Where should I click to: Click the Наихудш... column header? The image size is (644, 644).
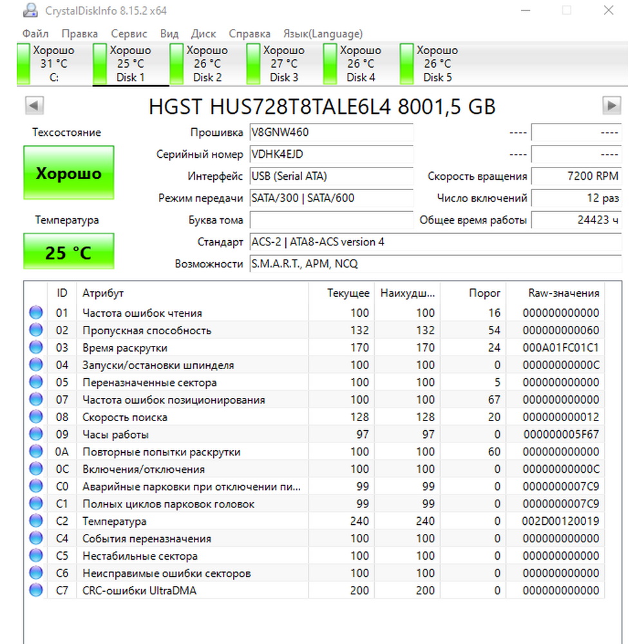pyautogui.click(x=407, y=293)
